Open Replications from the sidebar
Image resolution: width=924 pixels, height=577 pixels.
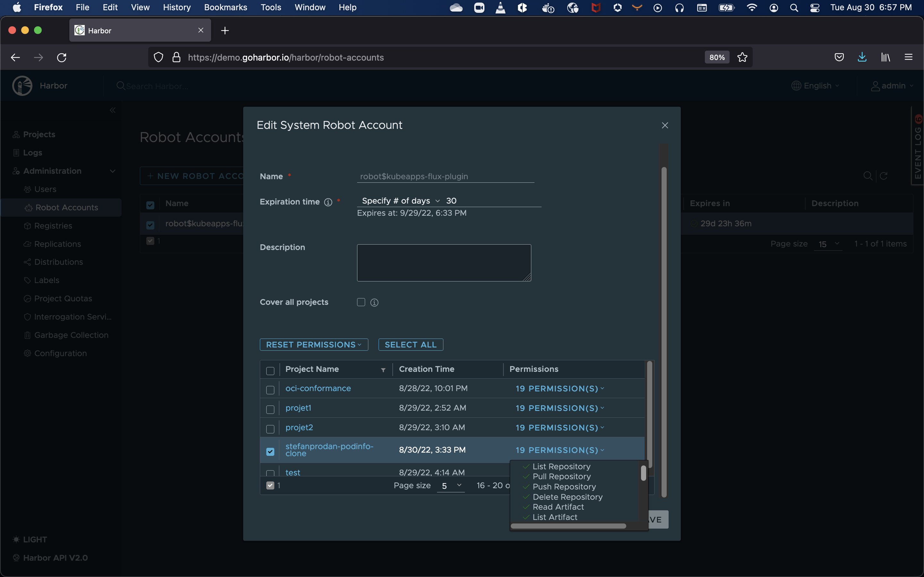[x=57, y=244]
